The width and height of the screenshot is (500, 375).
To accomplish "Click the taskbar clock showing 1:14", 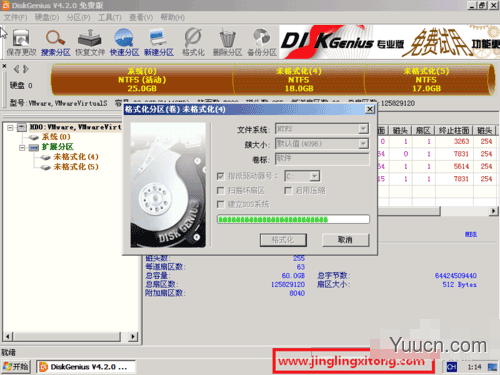I will click(474, 367).
